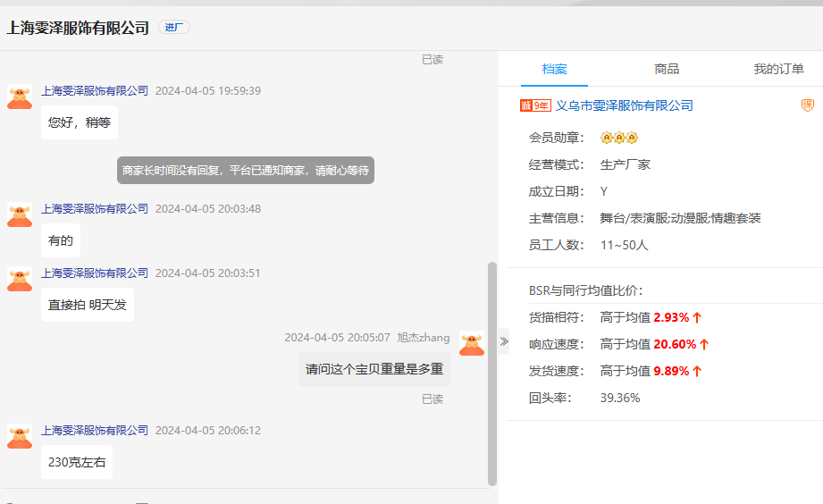The image size is (823, 504).
Task: Click the chat window scrollbar thumb
Action: tap(491, 374)
